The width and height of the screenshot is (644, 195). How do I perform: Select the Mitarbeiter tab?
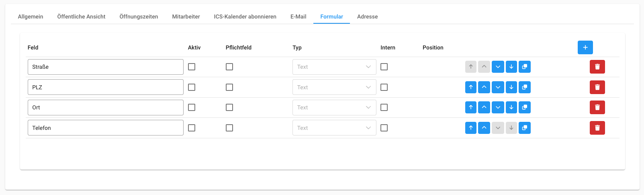[186, 16]
